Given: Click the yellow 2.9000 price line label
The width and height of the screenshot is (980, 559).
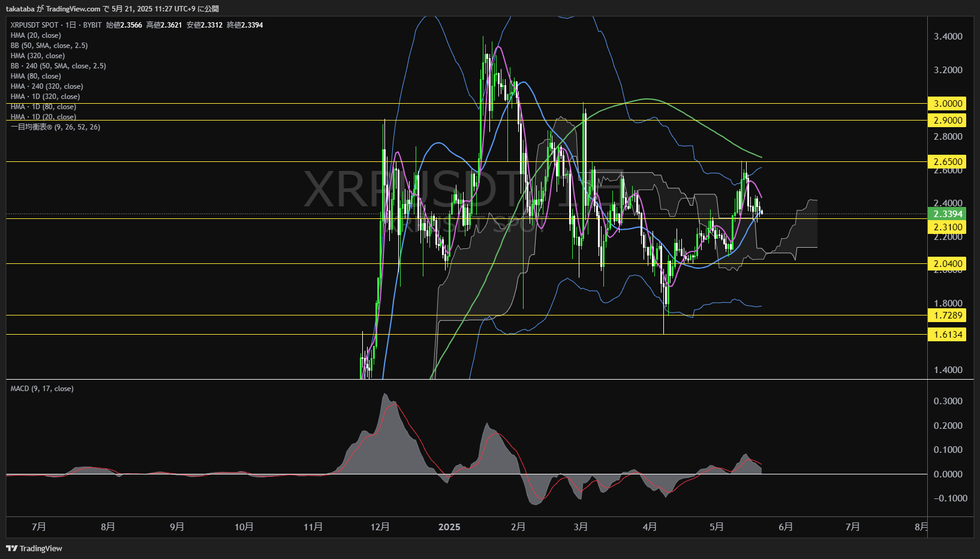Looking at the screenshot, I should [x=947, y=121].
